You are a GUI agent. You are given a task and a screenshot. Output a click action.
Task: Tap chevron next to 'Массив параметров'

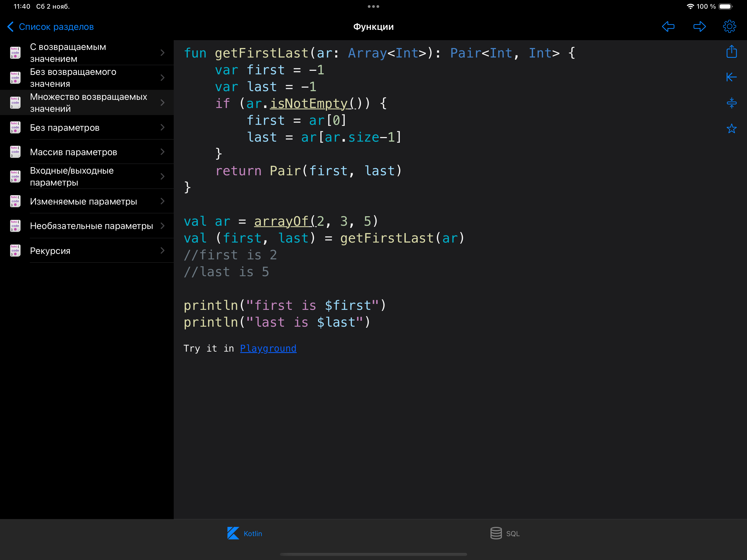(x=162, y=152)
